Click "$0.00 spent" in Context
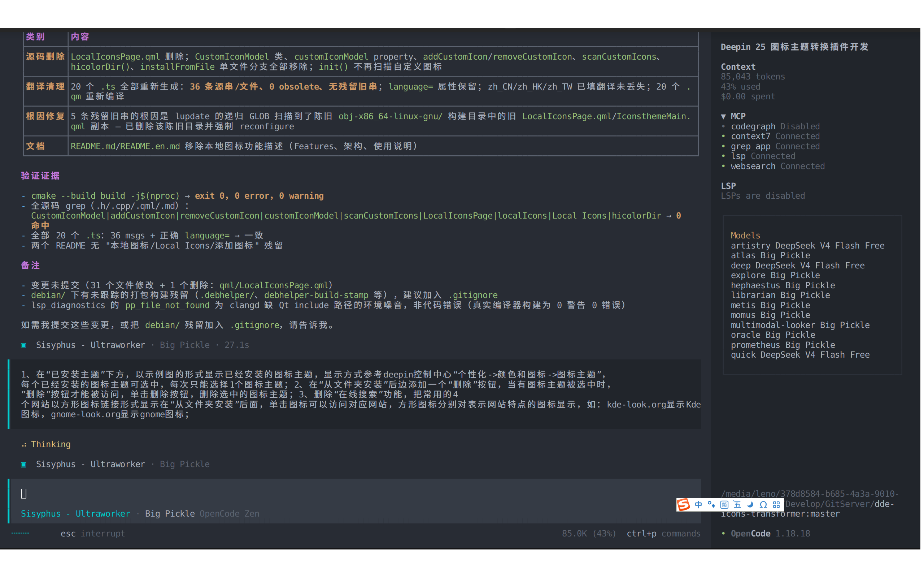Image resolution: width=924 pixels, height=578 pixels. point(748,96)
